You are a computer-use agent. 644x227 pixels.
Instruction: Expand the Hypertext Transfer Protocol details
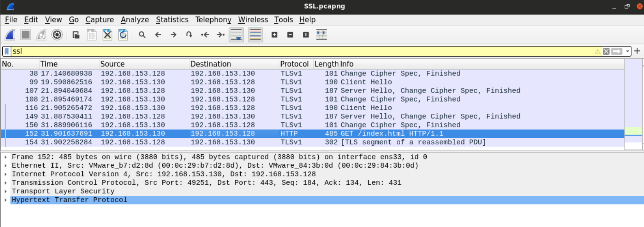click(x=5, y=200)
